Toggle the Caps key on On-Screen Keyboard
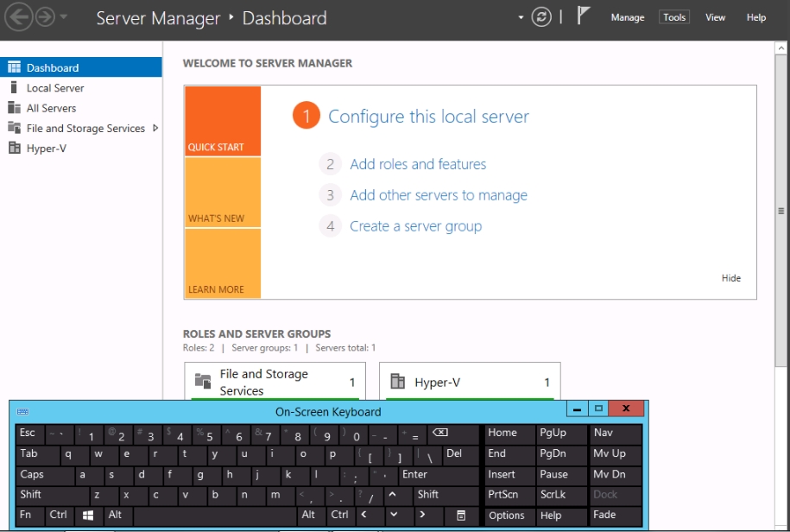This screenshot has height=532, width=790. 46,475
